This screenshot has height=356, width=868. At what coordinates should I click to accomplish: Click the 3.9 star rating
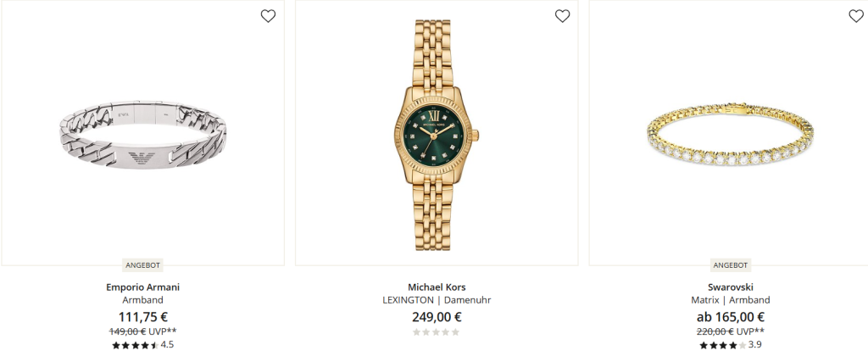click(x=731, y=345)
